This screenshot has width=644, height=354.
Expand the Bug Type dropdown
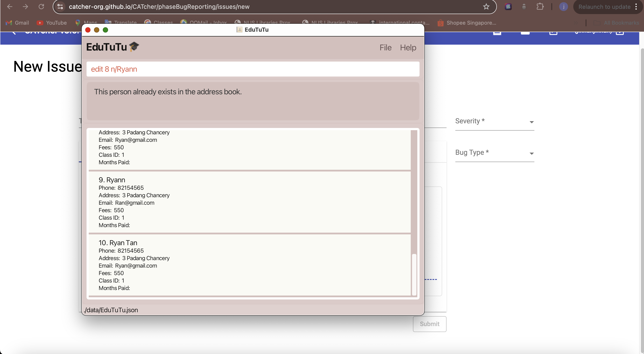pyautogui.click(x=494, y=153)
